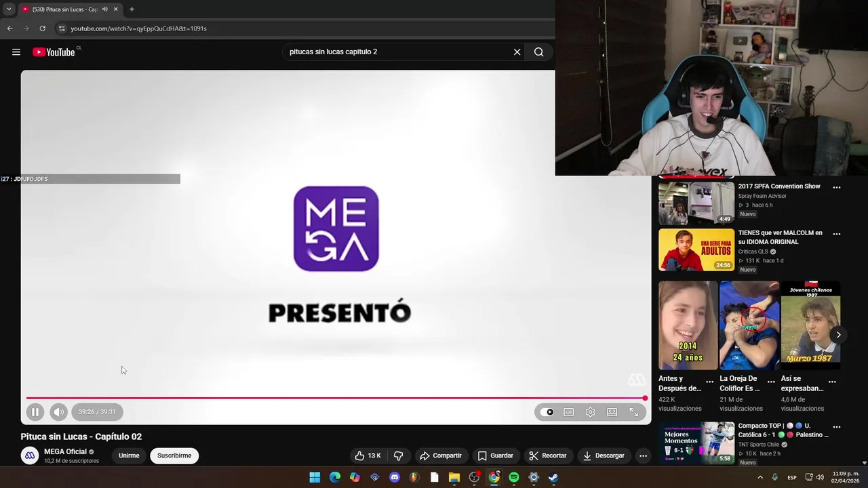Show hidden system tray icons
The height and width of the screenshot is (488, 868).
click(759, 477)
